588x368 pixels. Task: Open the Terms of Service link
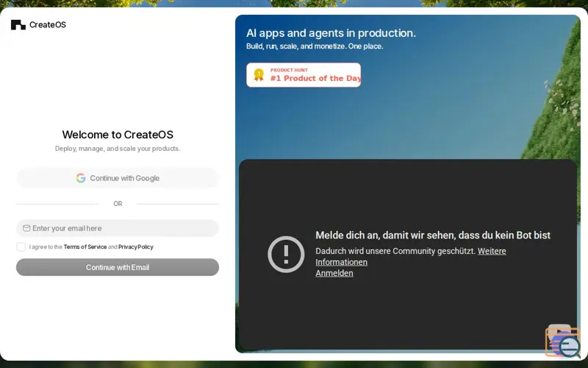point(85,247)
